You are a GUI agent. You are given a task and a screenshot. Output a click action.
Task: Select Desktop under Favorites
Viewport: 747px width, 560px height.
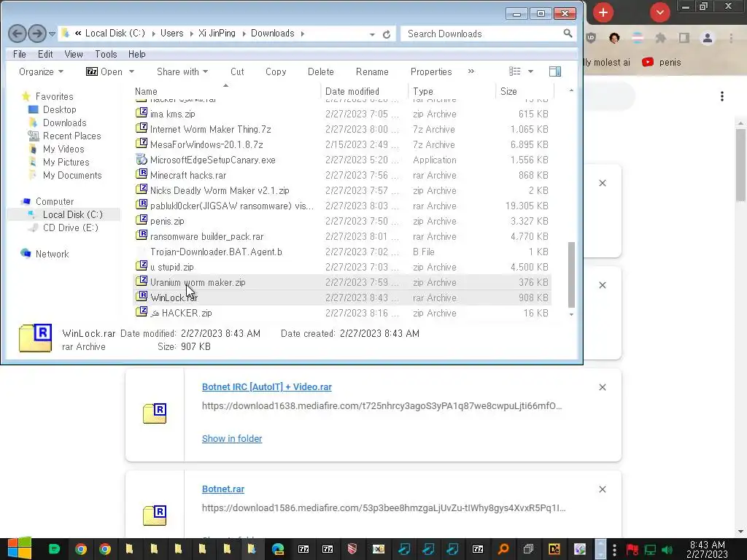click(x=60, y=109)
